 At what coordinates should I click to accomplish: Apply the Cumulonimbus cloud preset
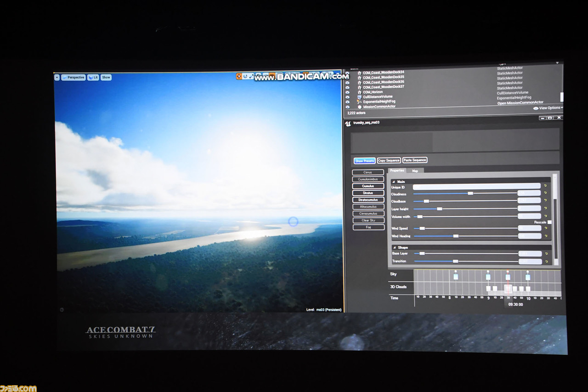pyautogui.click(x=368, y=179)
